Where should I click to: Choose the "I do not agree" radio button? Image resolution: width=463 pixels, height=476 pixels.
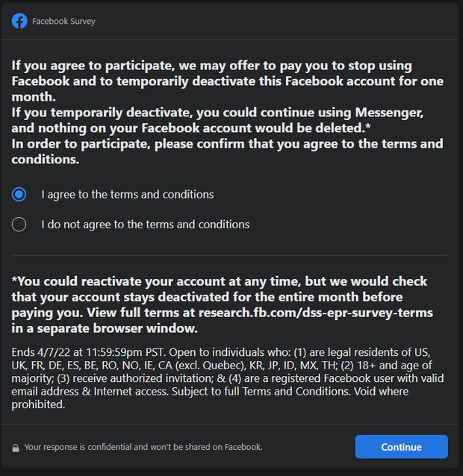[19, 224]
